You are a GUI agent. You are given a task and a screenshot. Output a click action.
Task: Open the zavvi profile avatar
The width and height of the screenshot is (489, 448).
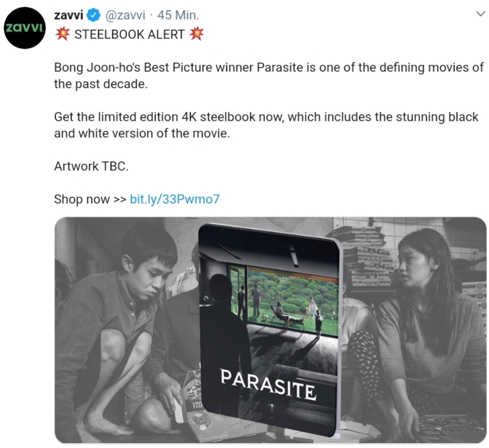(24, 28)
